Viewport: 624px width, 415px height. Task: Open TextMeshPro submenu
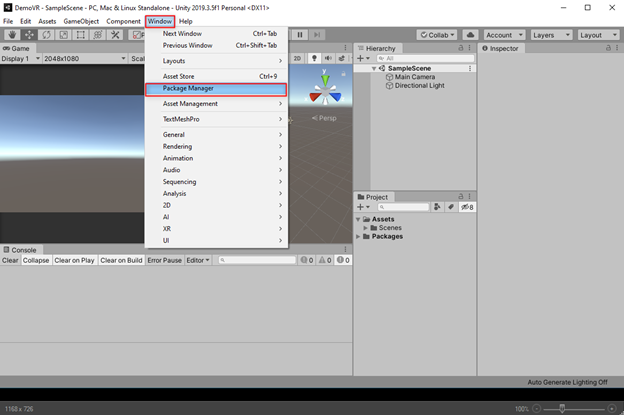pos(216,119)
